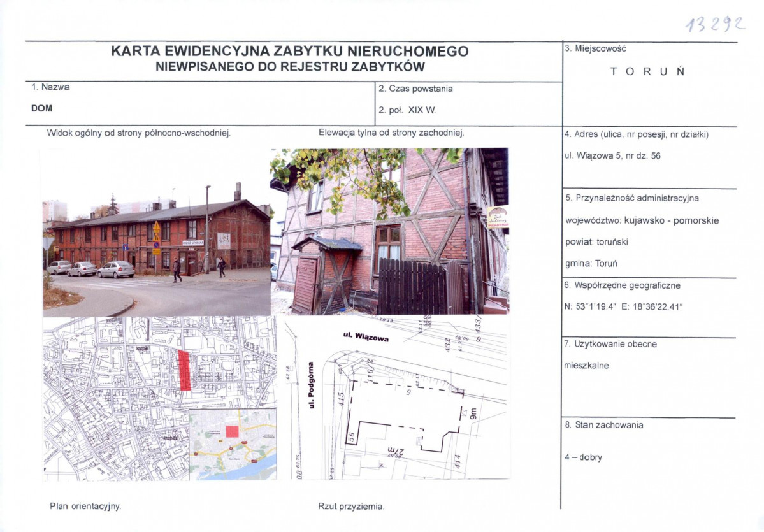Click the town name 'TORUŃ'
764x532 pixels.
[x=647, y=71]
